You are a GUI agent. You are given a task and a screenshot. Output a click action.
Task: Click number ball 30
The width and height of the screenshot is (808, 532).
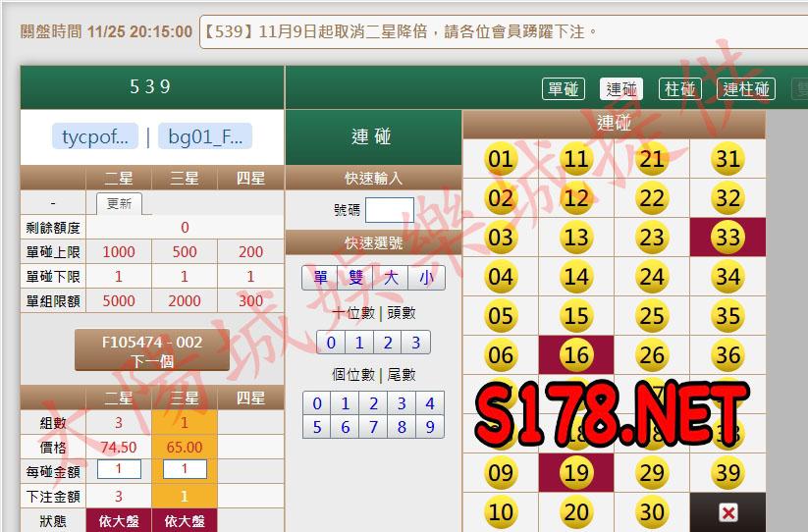[x=652, y=512]
